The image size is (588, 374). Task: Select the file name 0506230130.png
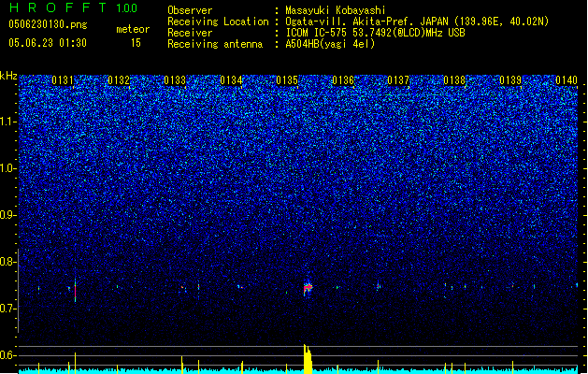click(x=48, y=24)
